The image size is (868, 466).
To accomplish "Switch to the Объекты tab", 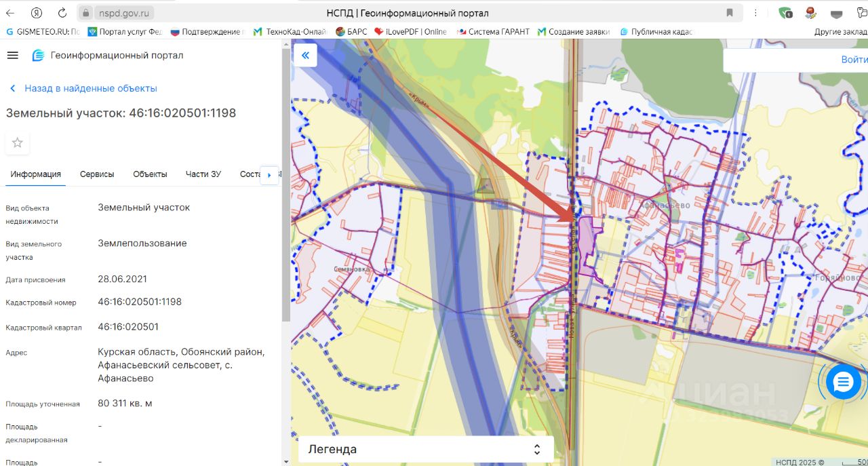I will [x=150, y=174].
